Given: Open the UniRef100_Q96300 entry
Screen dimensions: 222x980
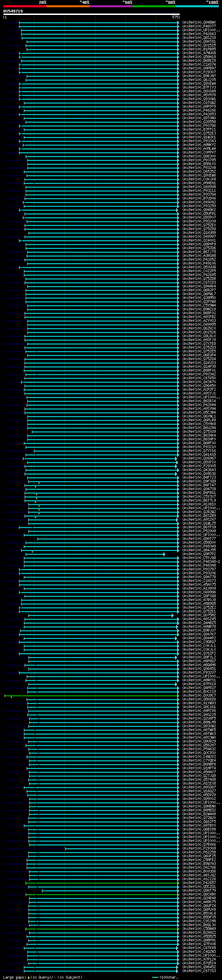Looking at the screenshot, I should pos(199,156).
